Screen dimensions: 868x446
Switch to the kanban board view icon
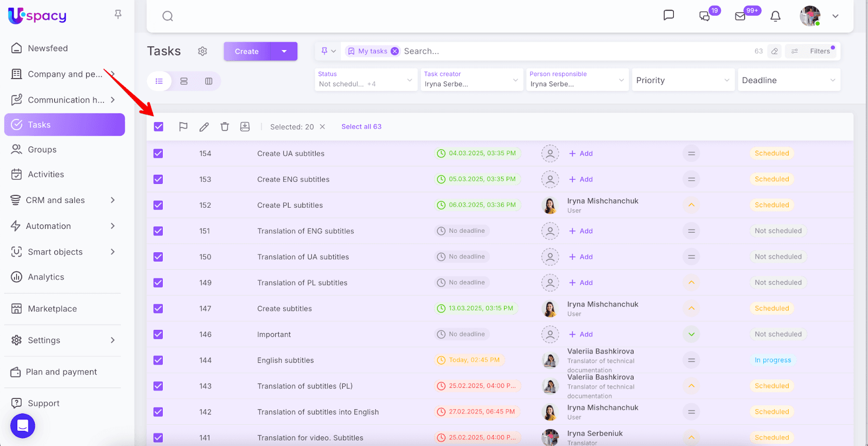click(x=209, y=81)
